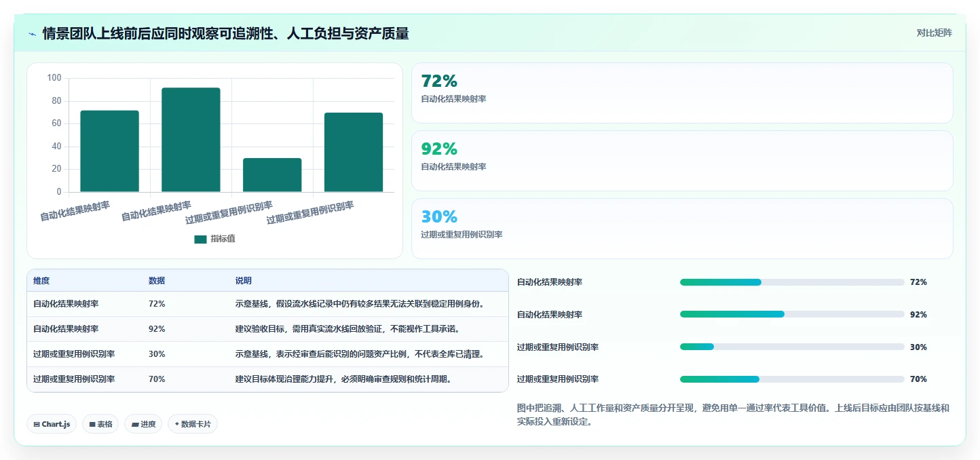
Task: Click the lightning icon beside the dashboard title
Action: (x=32, y=34)
